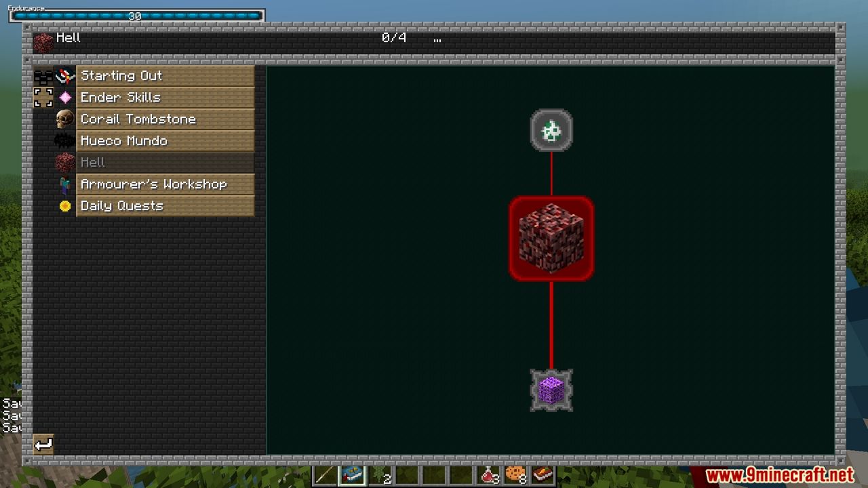
Task: Click the Daily Quests sun coin icon
Action: click(65, 206)
